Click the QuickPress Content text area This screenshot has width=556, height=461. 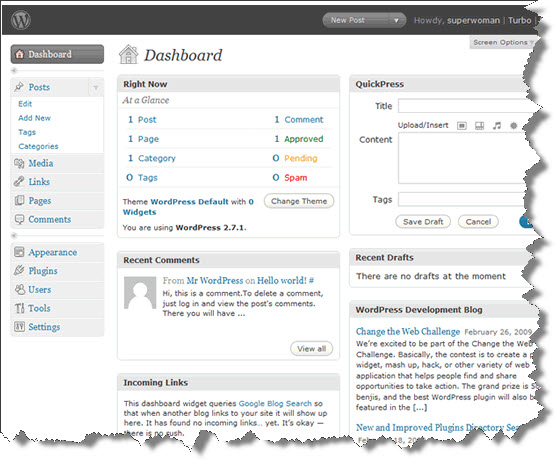pos(462,158)
